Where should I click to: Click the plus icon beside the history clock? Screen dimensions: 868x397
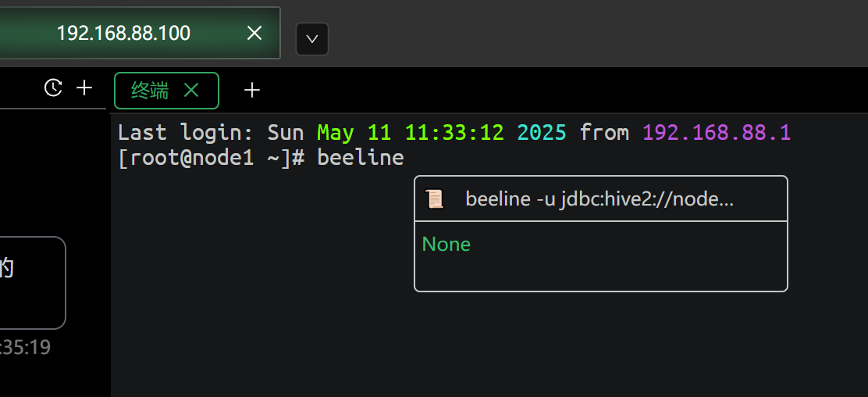(84, 88)
